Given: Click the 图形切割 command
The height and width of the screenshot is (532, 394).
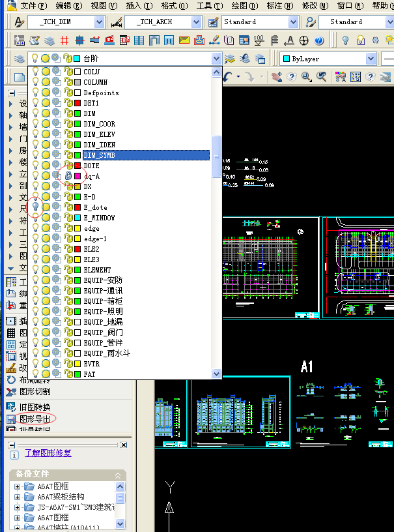Looking at the screenshot, I should pos(35,392).
